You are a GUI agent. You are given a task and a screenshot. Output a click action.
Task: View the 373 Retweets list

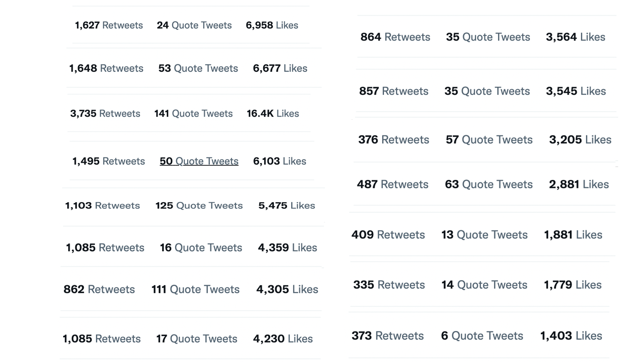[x=387, y=336]
